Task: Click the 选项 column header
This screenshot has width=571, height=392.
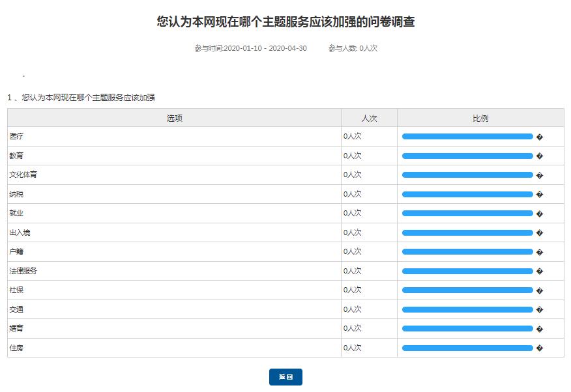Action: click(x=174, y=118)
